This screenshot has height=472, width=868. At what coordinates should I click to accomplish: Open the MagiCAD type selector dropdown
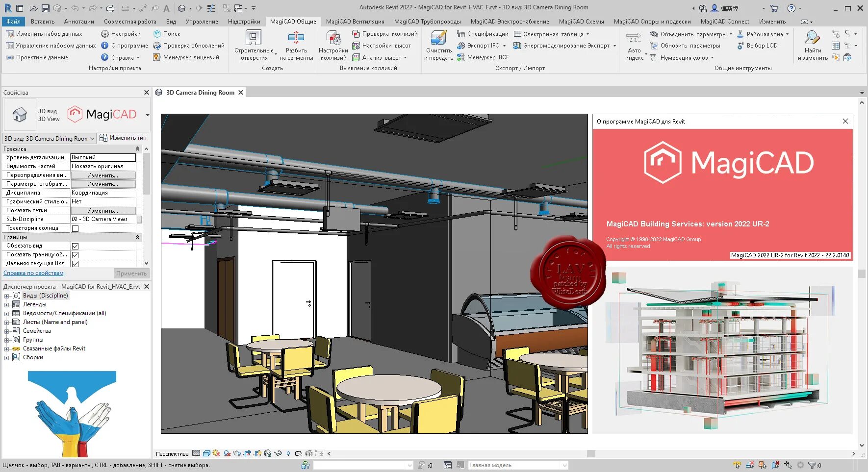pos(147,115)
